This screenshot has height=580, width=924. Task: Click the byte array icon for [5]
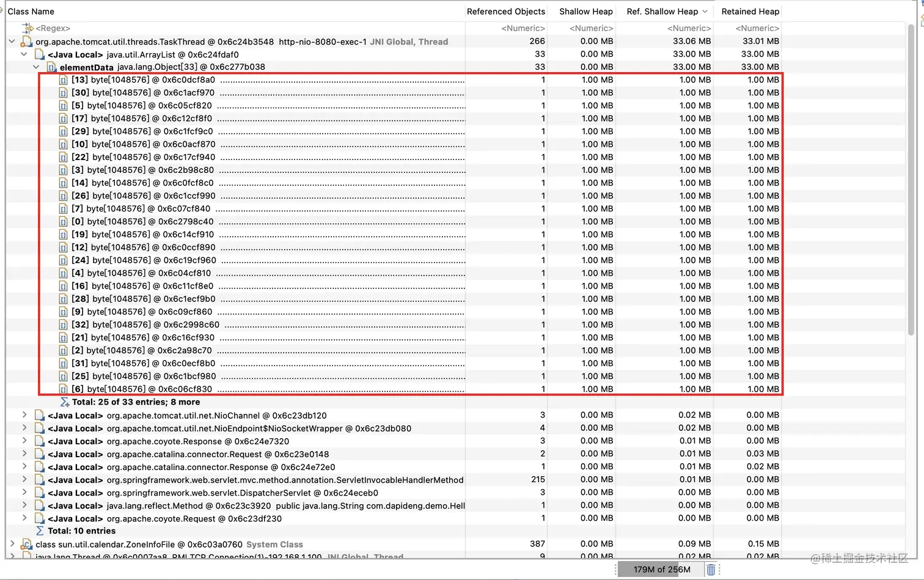[63, 106]
